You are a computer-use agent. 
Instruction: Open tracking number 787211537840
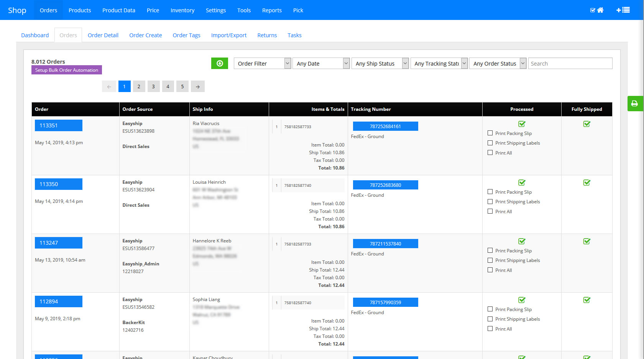pos(385,244)
